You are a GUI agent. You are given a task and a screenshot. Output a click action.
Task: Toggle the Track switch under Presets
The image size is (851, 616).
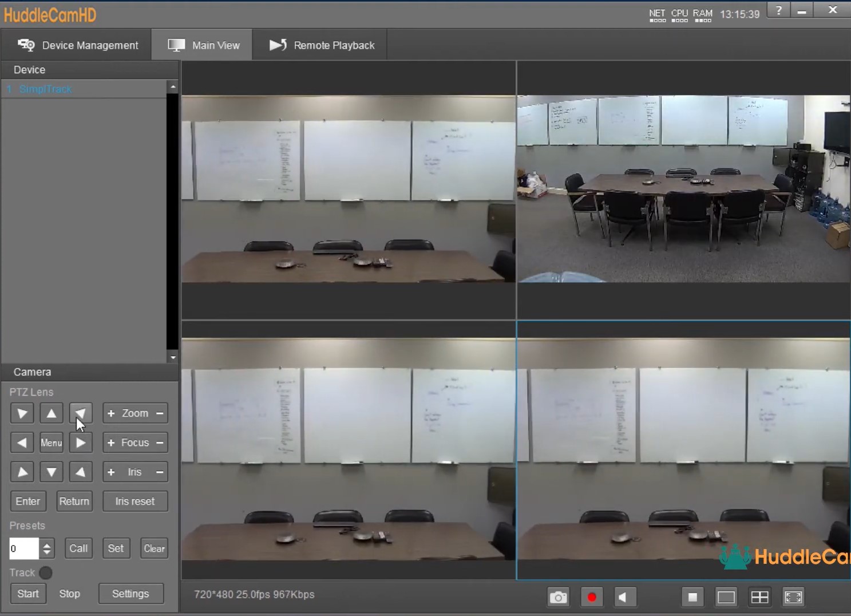(x=45, y=572)
